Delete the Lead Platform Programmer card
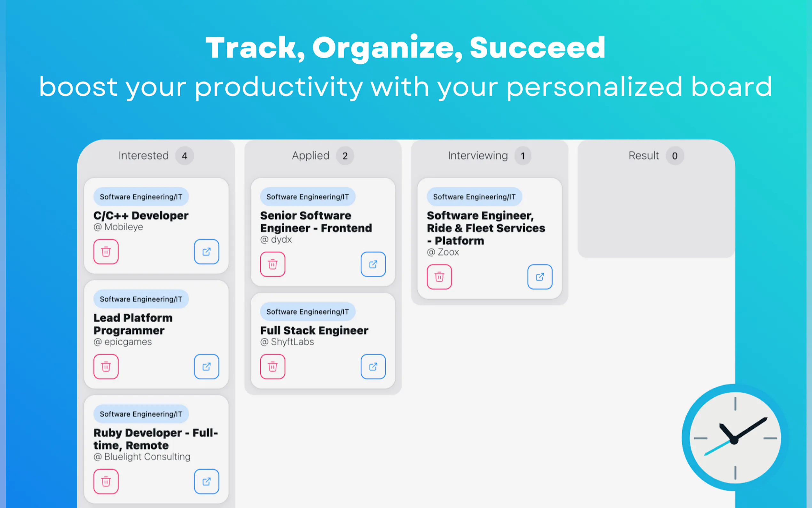Screen dimensions: 812x508 coord(106,367)
